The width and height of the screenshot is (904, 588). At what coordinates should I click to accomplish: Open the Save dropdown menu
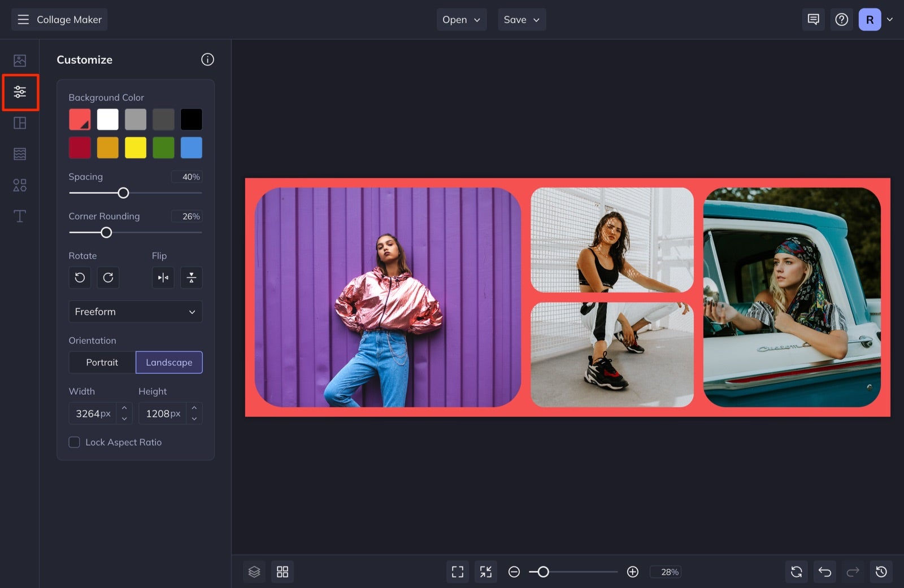click(521, 20)
